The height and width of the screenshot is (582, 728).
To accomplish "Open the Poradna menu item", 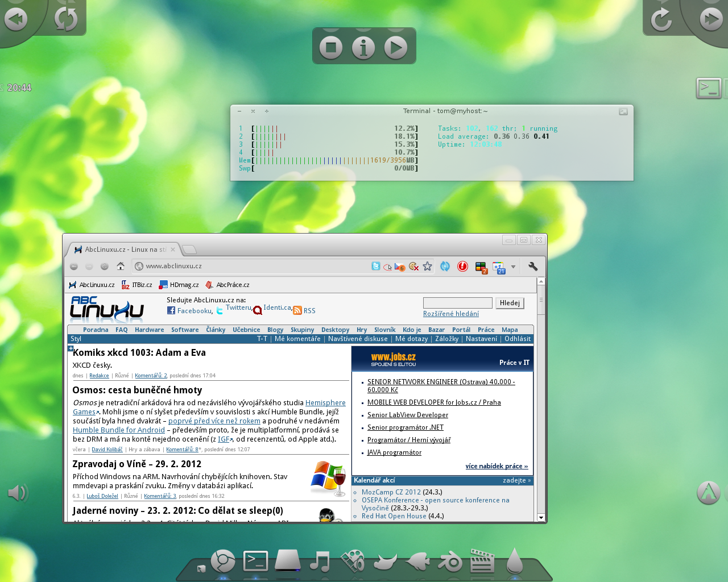I will tap(96, 330).
